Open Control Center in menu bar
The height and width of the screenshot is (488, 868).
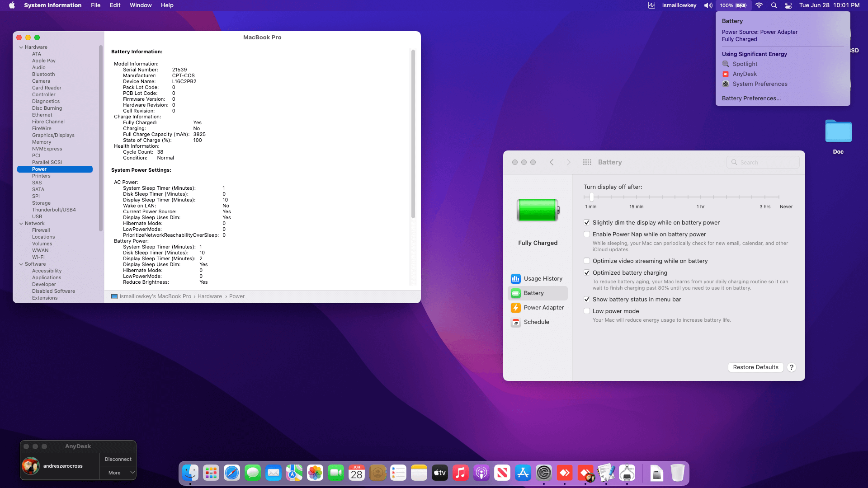pos(788,5)
